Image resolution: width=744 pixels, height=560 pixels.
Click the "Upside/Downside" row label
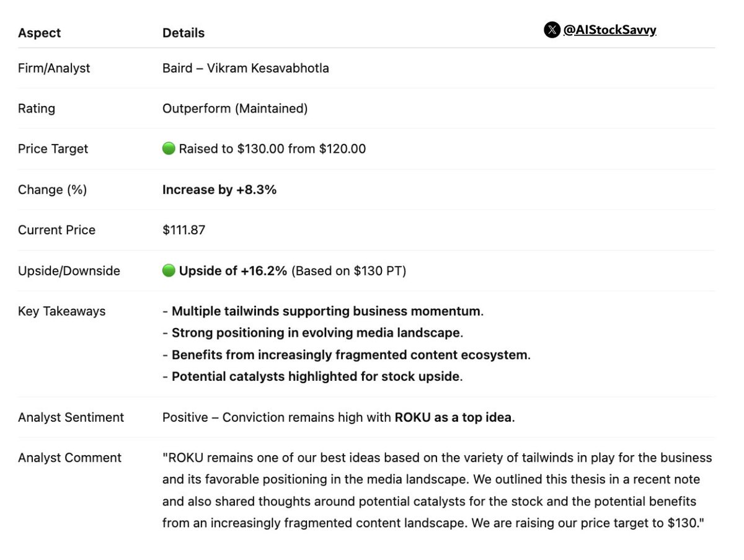click(x=69, y=271)
